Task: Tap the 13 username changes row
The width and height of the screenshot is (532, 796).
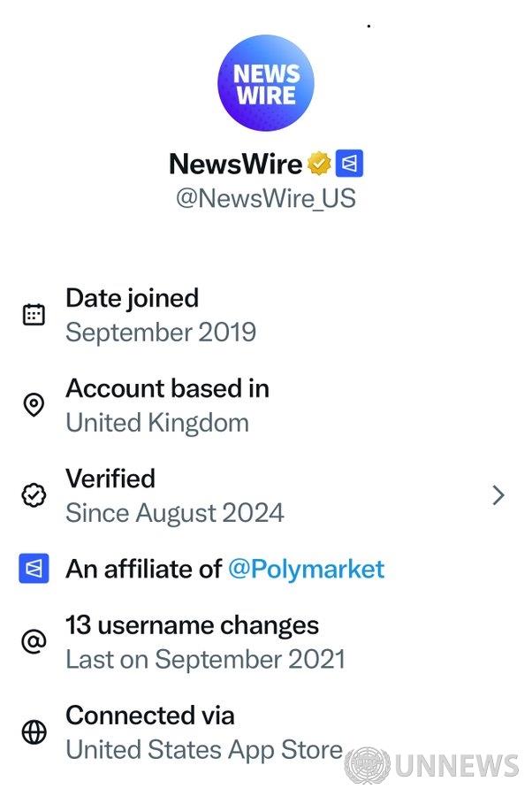Action: click(x=192, y=625)
